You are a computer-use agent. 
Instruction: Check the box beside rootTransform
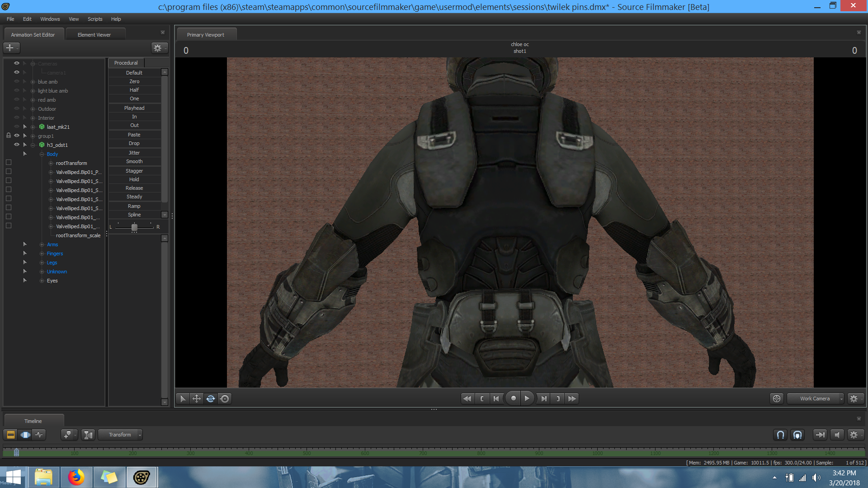pos(9,163)
